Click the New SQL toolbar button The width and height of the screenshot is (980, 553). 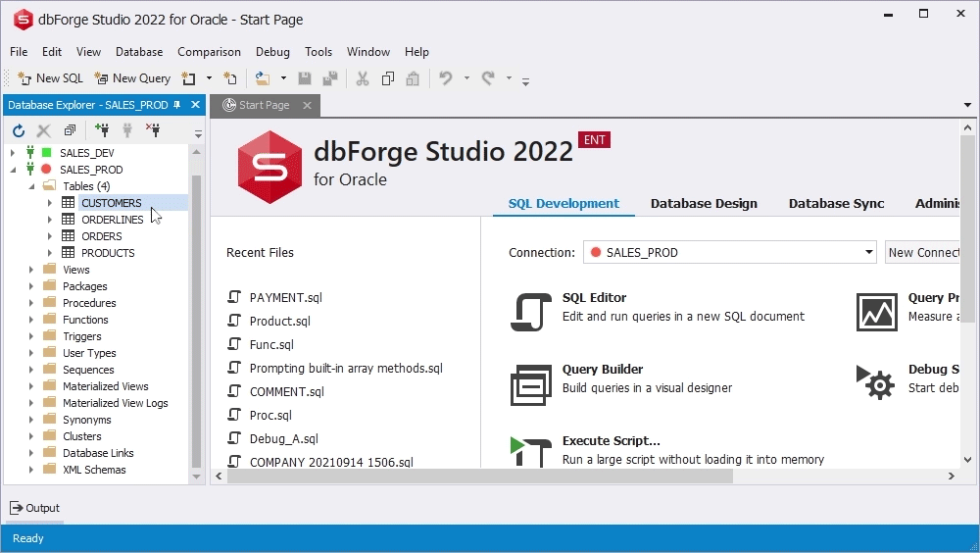[50, 78]
